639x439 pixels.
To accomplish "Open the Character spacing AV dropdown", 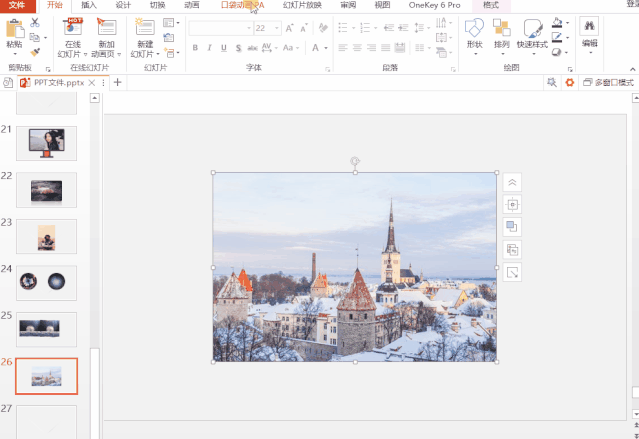I will point(269,48).
